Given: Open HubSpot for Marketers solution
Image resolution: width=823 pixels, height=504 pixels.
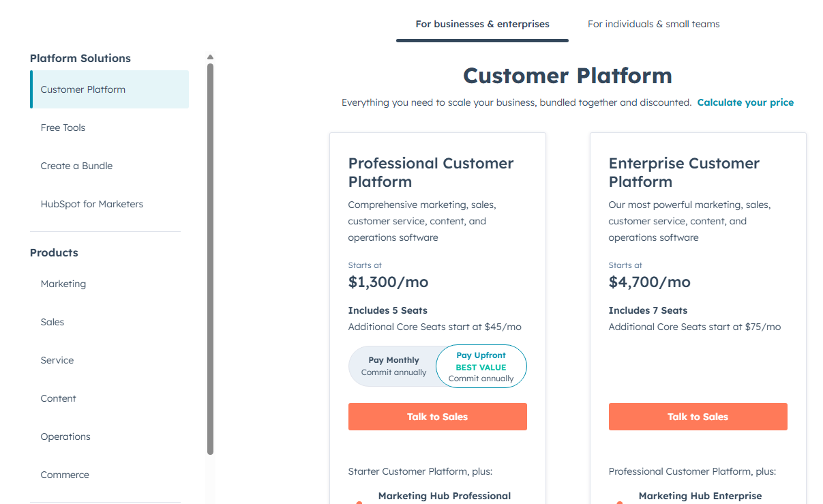Looking at the screenshot, I should 92,204.
